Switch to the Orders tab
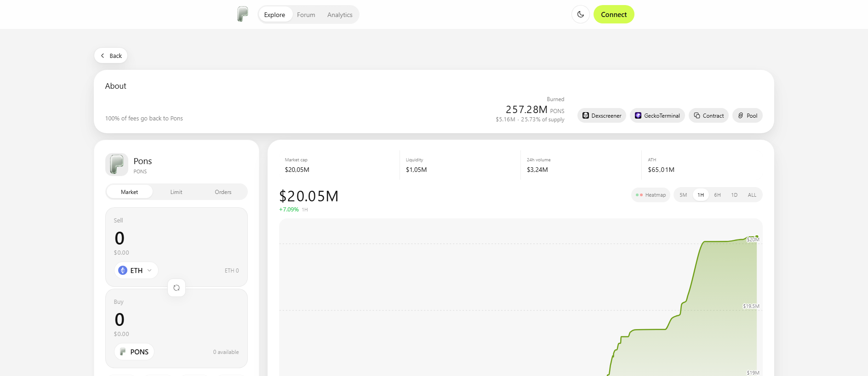868x376 pixels. (223, 192)
